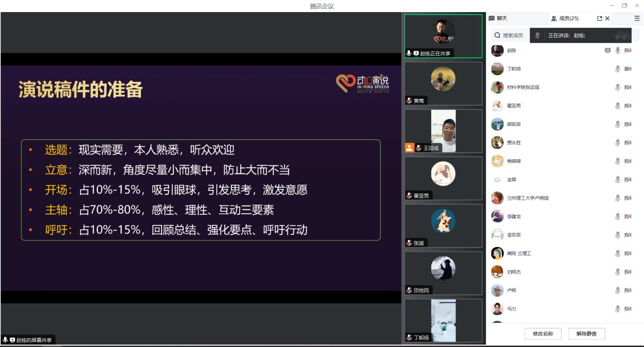Click the 修改名称 rename button

[543, 333]
